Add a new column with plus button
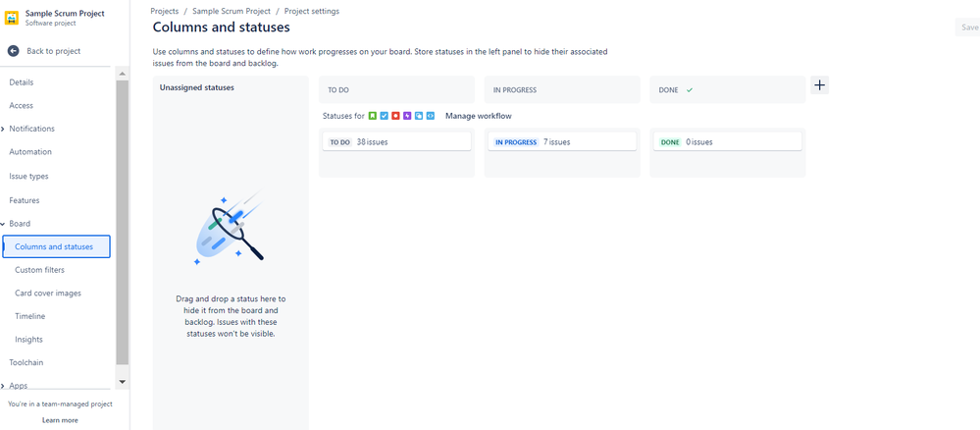 pyautogui.click(x=820, y=85)
